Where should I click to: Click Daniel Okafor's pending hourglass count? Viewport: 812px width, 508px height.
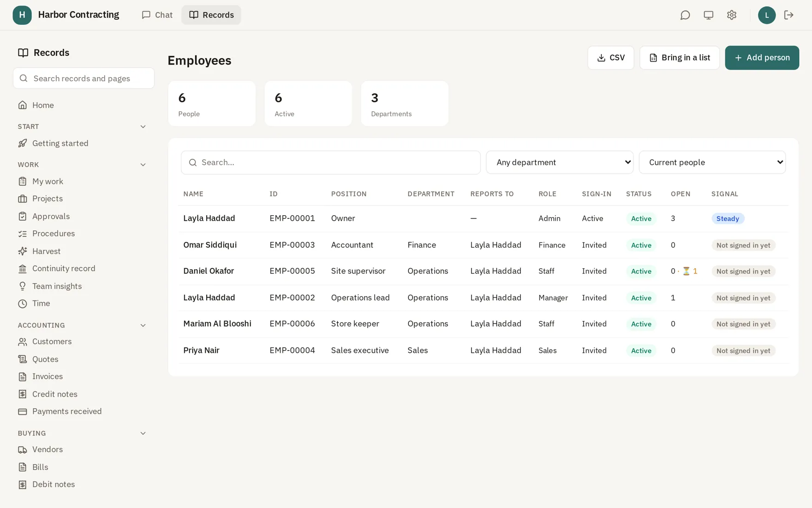click(x=690, y=271)
